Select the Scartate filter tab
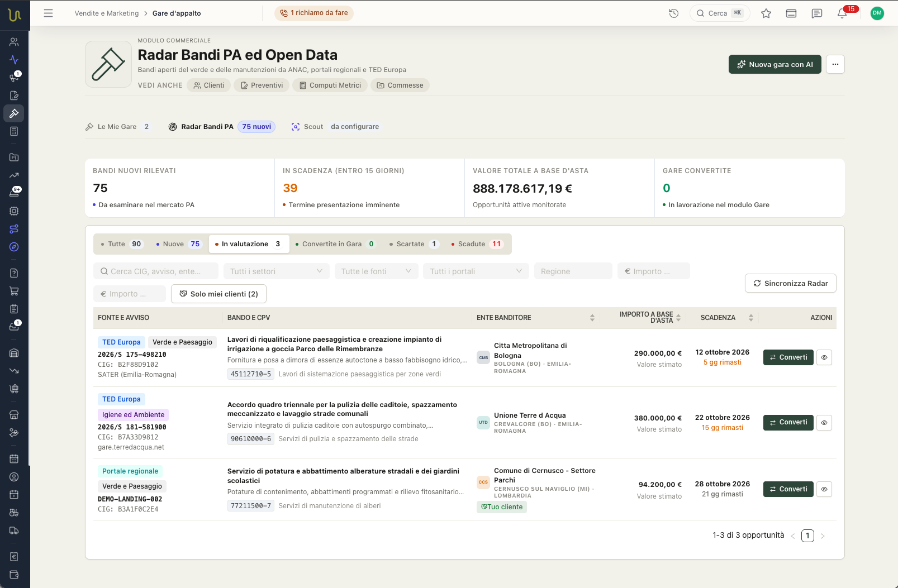 (414, 244)
